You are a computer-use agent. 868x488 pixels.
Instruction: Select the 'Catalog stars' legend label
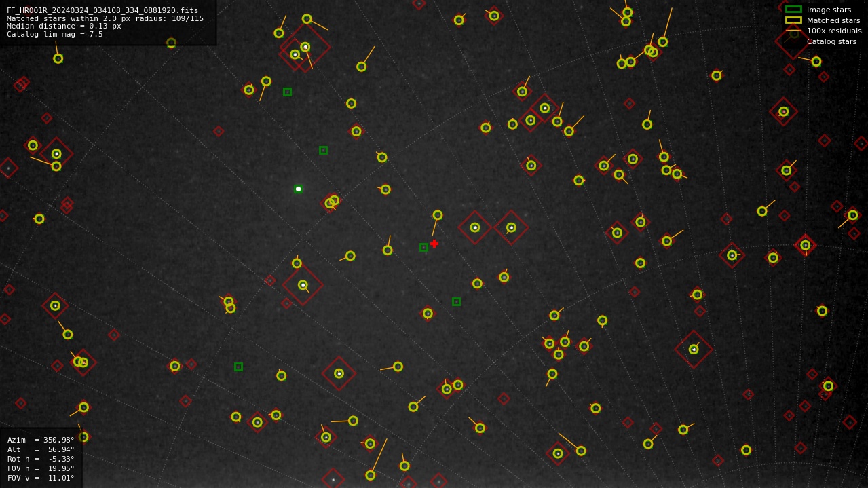click(831, 41)
